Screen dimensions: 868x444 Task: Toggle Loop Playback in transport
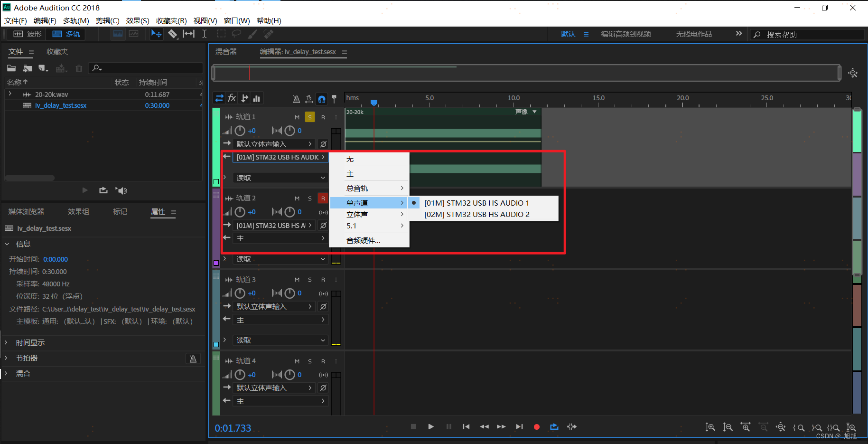pyautogui.click(x=554, y=427)
